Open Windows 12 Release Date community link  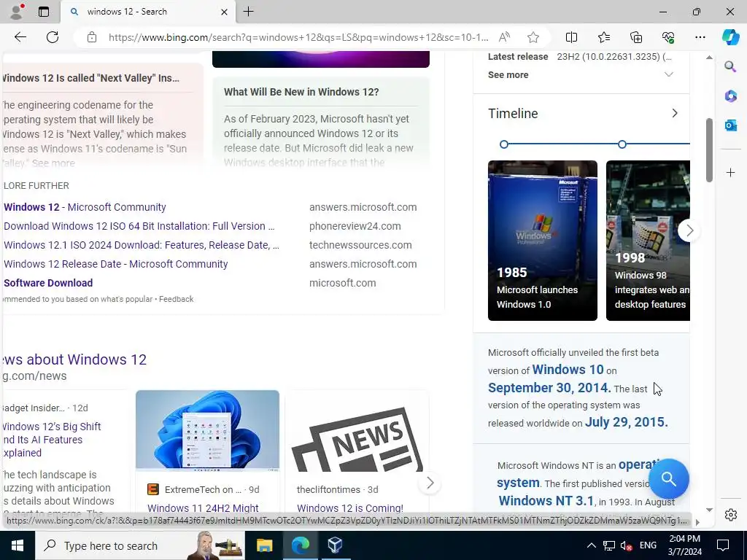point(116,264)
